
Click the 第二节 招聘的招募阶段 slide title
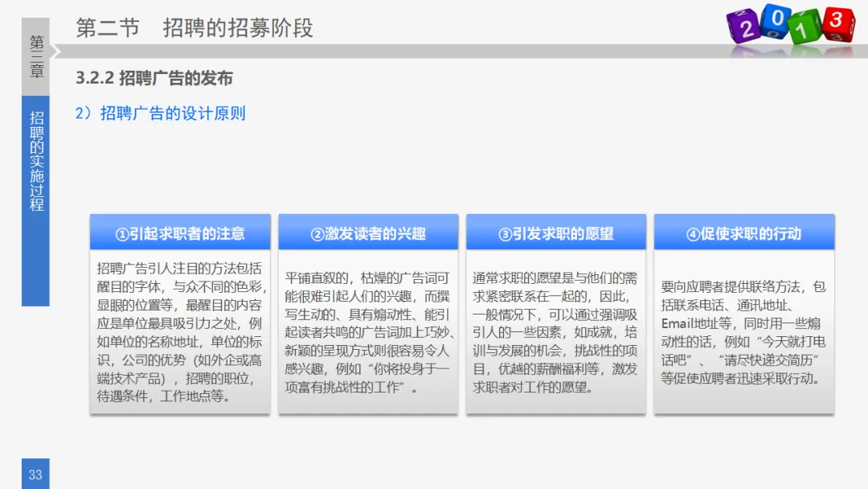[194, 27]
